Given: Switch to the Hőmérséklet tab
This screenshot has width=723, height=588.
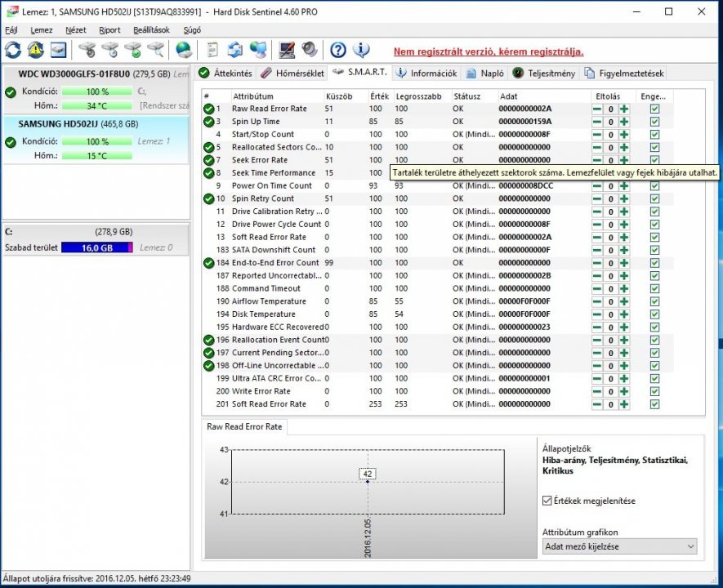Looking at the screenshot, I should coord(292,73).
